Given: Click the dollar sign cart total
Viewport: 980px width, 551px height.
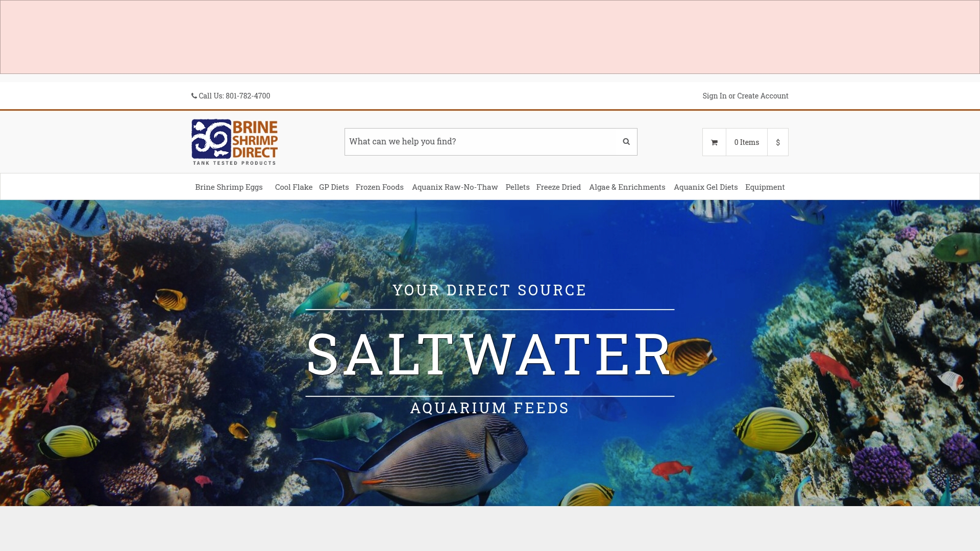Looking at the screenshot, I should 778,142.
